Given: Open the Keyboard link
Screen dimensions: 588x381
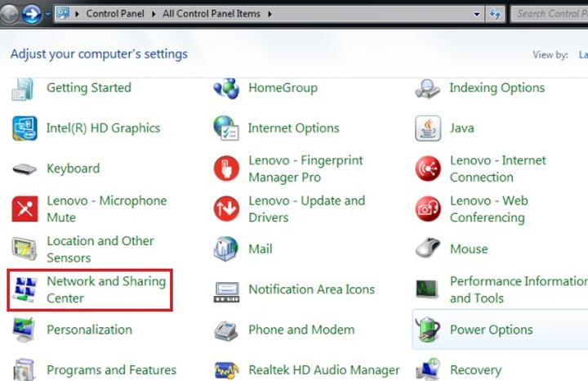Looking at the screenshot, I should pos(73,168).
